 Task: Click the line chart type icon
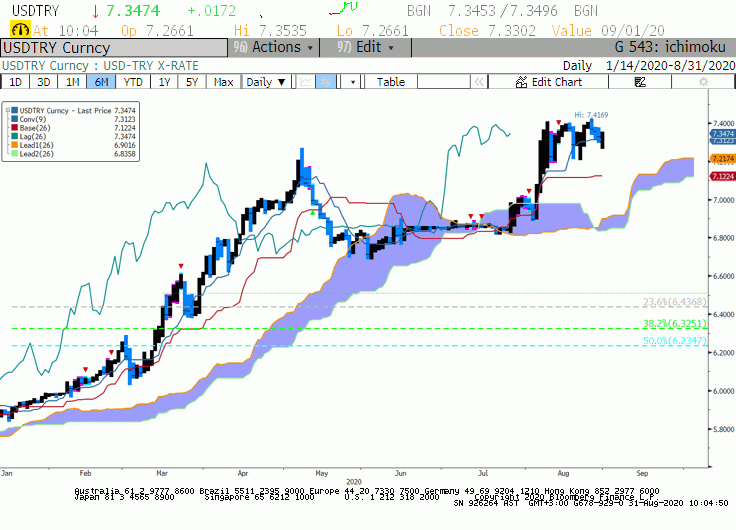pos(306,82)
